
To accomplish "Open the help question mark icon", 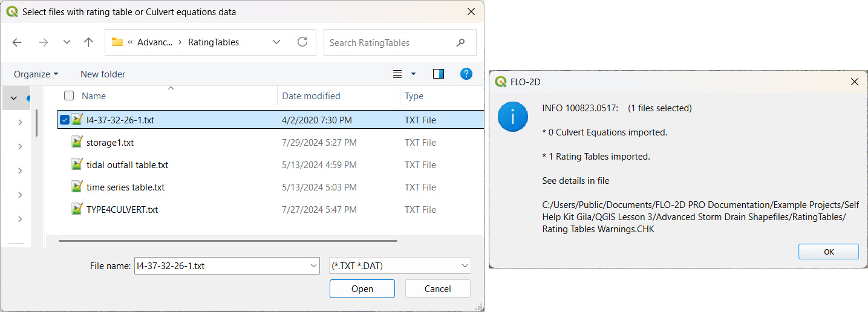I will click(466, 74).
